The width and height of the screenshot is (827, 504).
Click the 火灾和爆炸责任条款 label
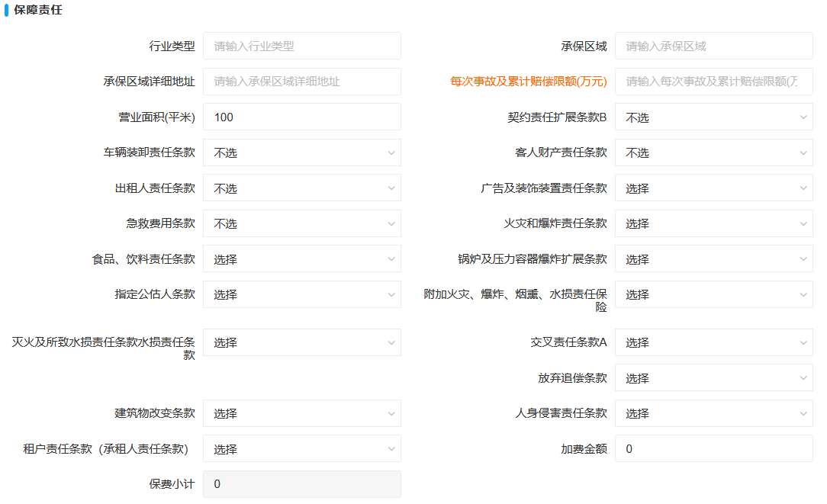tap(555, 223)
